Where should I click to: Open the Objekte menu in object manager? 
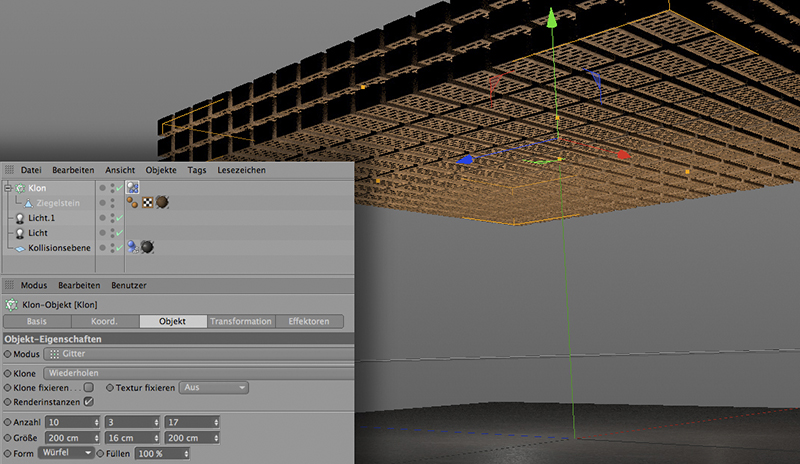click(160, 171)
